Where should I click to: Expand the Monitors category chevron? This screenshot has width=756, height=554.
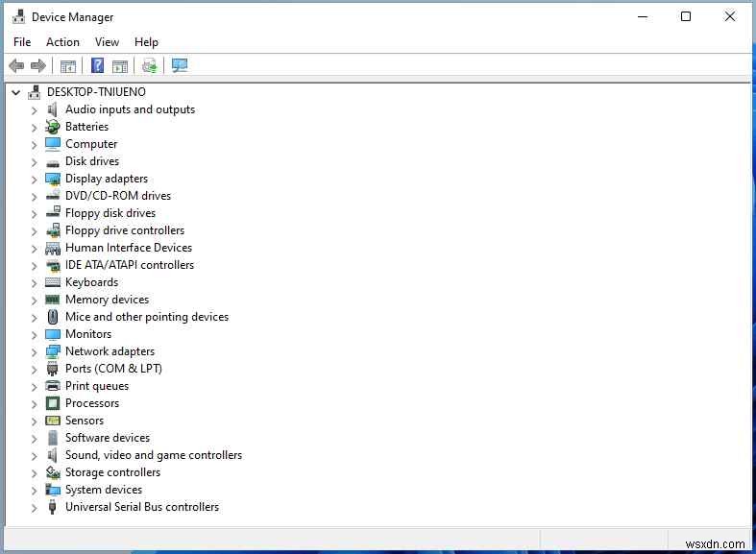coord(34,335)
